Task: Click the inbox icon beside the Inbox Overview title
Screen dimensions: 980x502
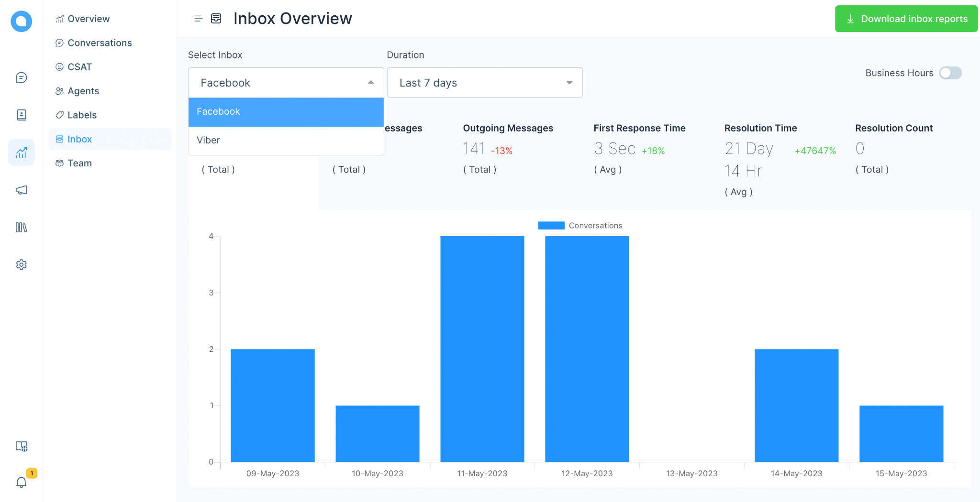Action: (x=216, y=19)
